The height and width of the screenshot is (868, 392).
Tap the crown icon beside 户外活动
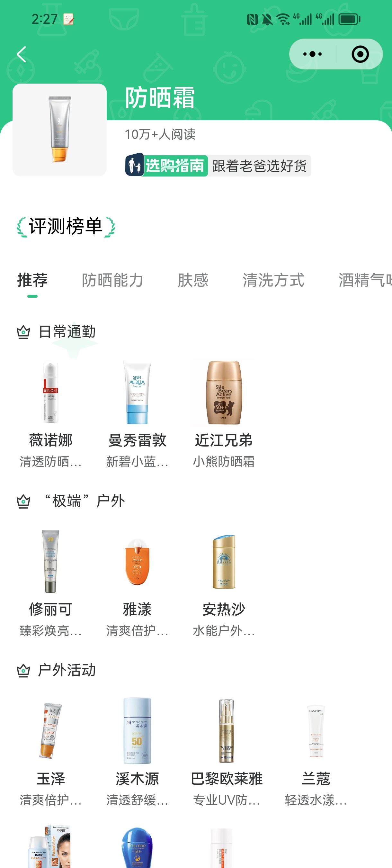point(23,671)
